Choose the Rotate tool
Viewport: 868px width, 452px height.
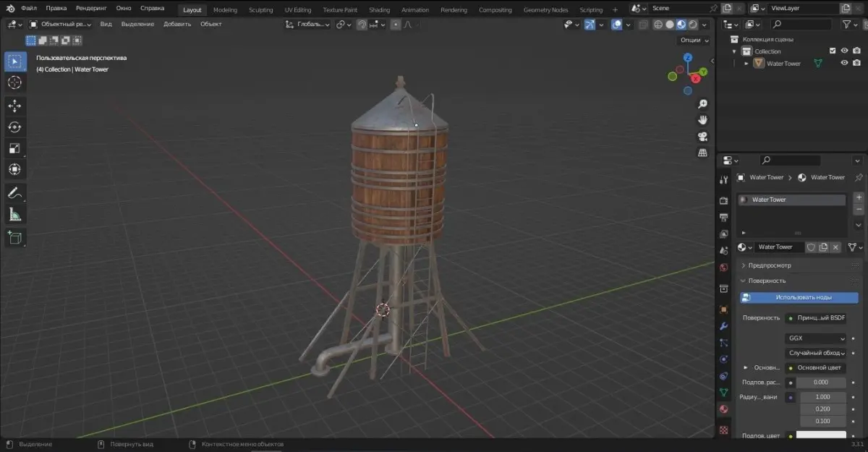14,127
